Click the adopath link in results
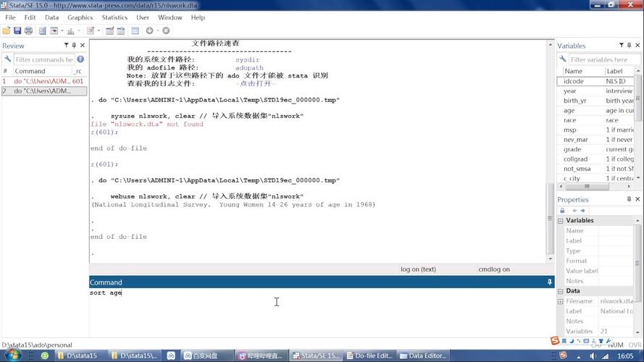This screenshot has height=362, width=644. pyautogui.click(x=249, y=68)
